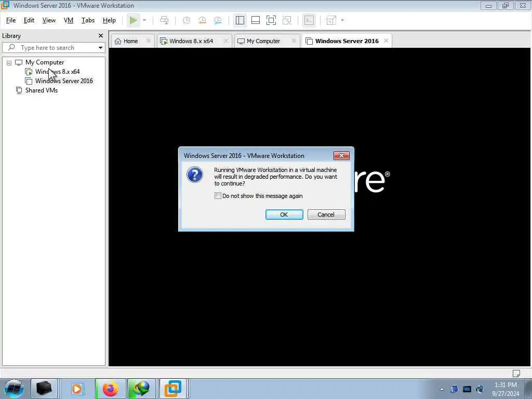Open the power options dropdown arrow
Viewport: 532px width, 399px height.
(144, 20)
